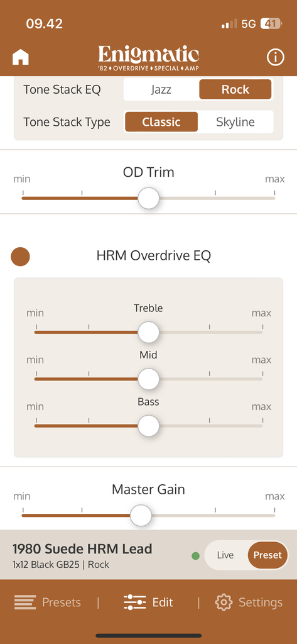Tap the Edit sliders icon

tap(134, 602)
